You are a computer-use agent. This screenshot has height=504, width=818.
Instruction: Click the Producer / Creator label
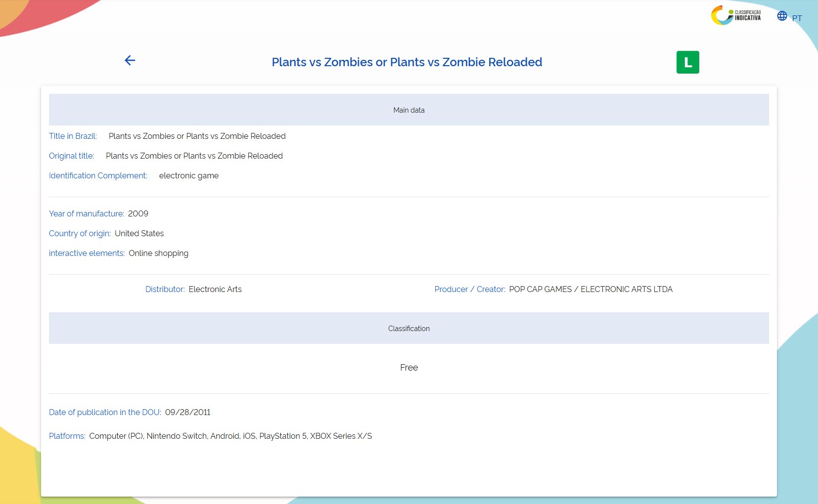[469, 290]
